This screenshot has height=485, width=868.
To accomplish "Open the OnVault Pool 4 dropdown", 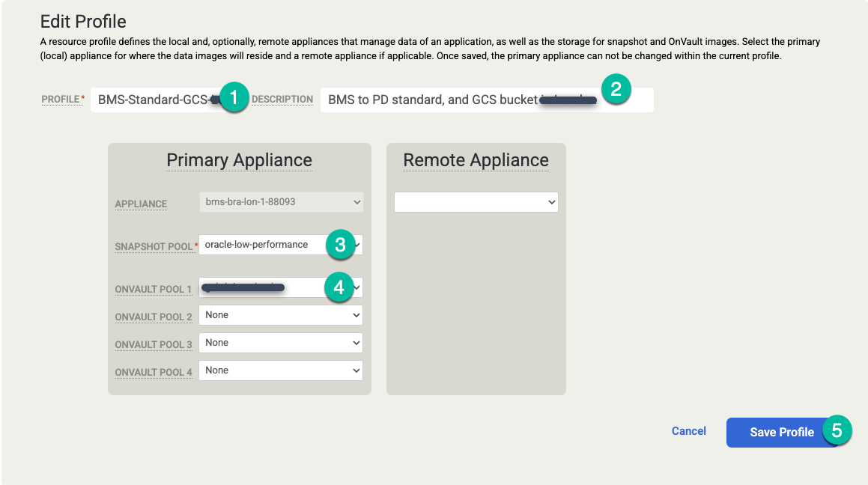I will click(x=281, y=370).
